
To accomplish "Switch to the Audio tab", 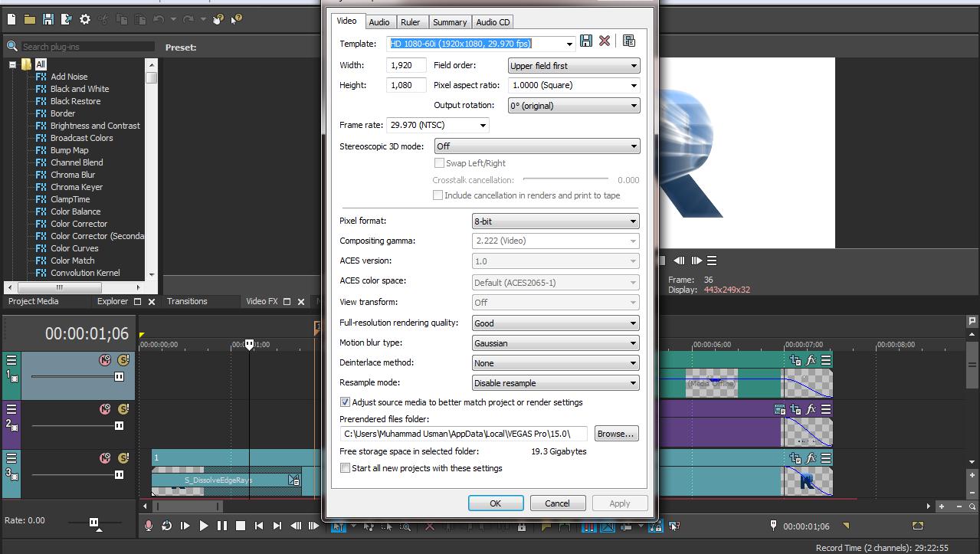I will (x=379, y=22).
